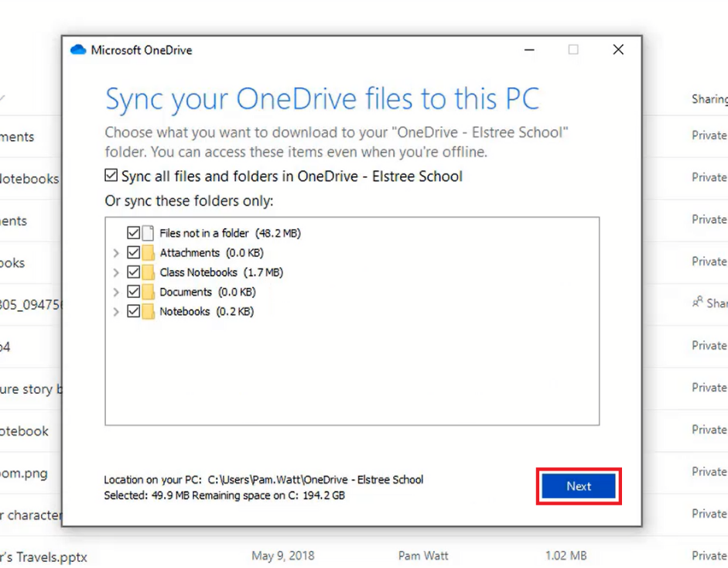Screen dimensions: 728x568
Task: Click the shared-people icon in the Sharing column
Action: (x=697, y=303)
